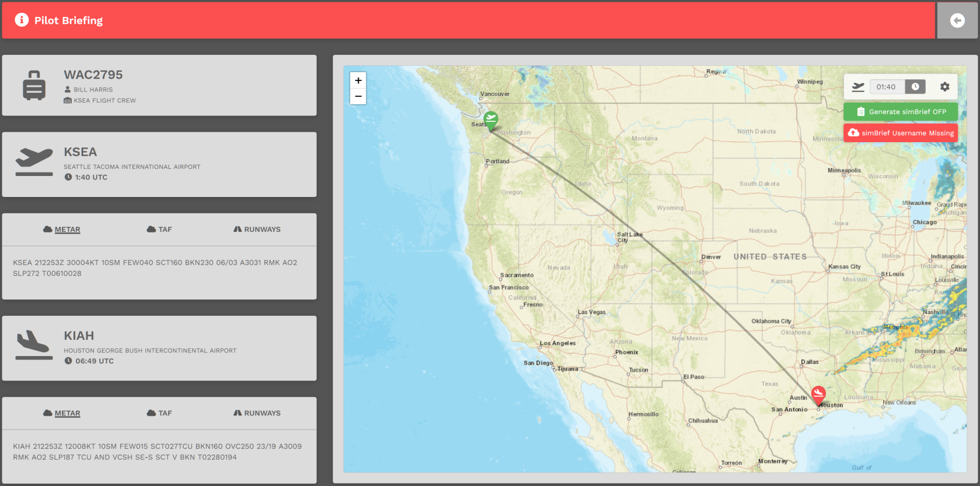Generate simBrief OFP

tap(901, 111)
